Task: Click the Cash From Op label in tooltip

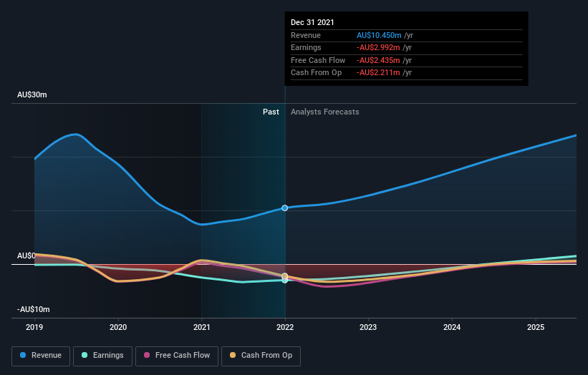Action: coord(316,73)
